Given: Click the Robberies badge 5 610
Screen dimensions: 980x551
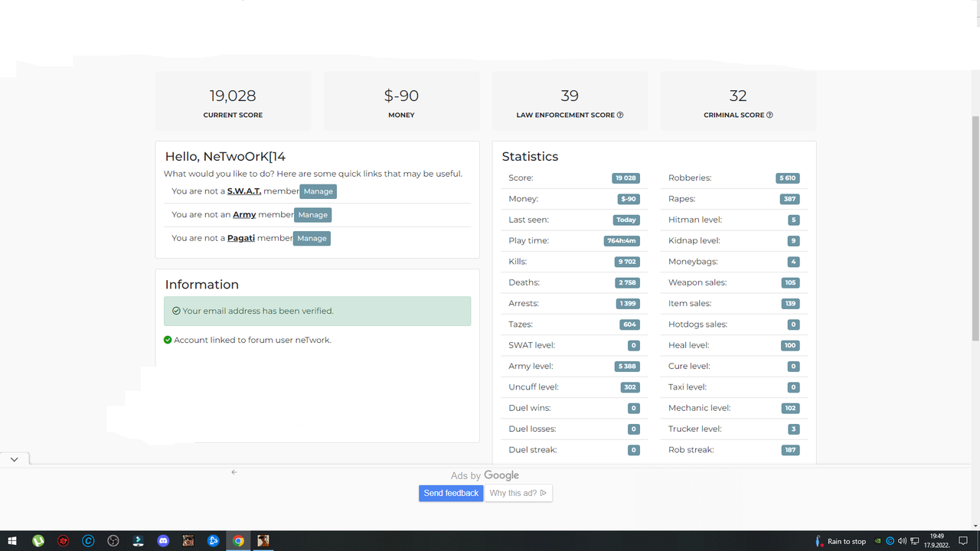Looking at the screenshot, I should click(x=787, y=178).
